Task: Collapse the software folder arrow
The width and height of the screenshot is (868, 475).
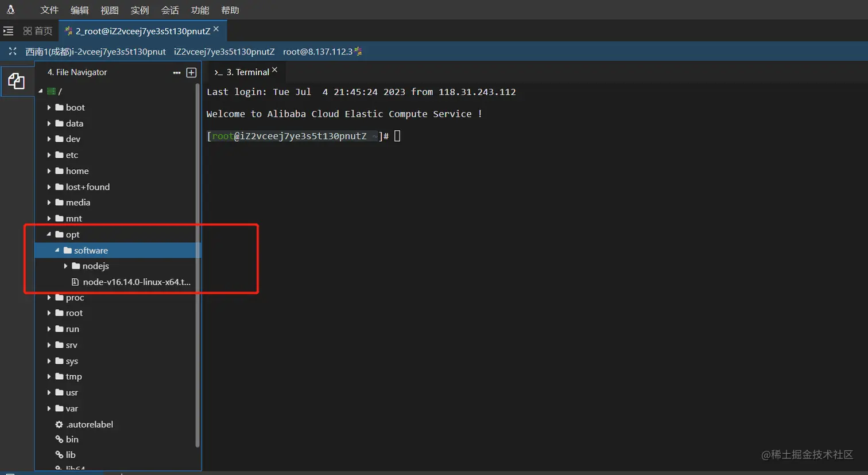Action: point(57,250)
